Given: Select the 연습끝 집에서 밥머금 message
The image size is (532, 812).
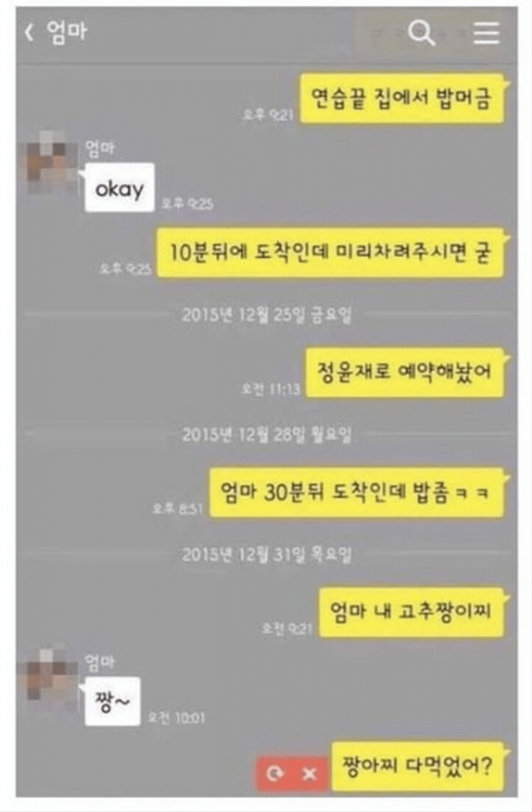Looking at the screenshot, I should click(x=402, y=98).
